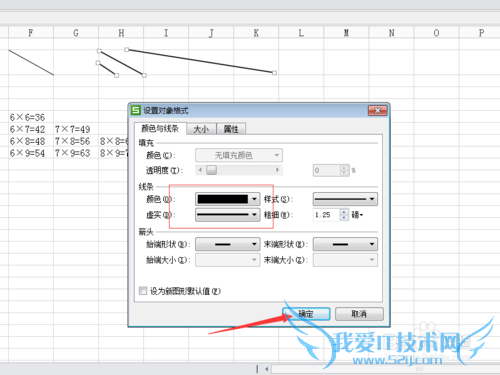
Task: Select column K header
Action: [x=256, y=33]
